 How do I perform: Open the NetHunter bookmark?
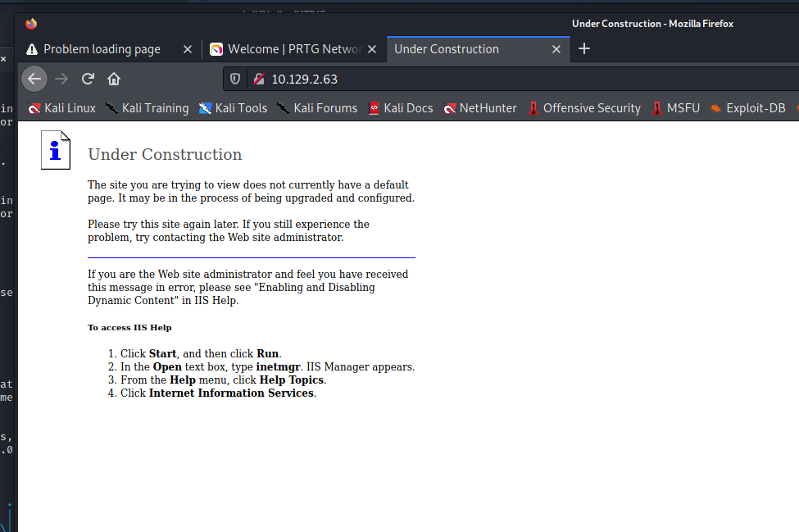[x=480, y=108]
